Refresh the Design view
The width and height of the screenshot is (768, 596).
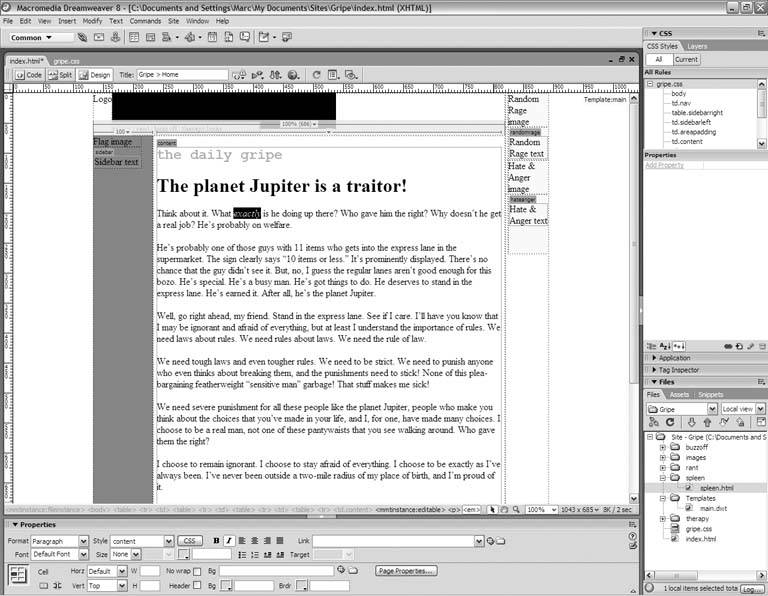pyautogui.click(x=316, y=75)
